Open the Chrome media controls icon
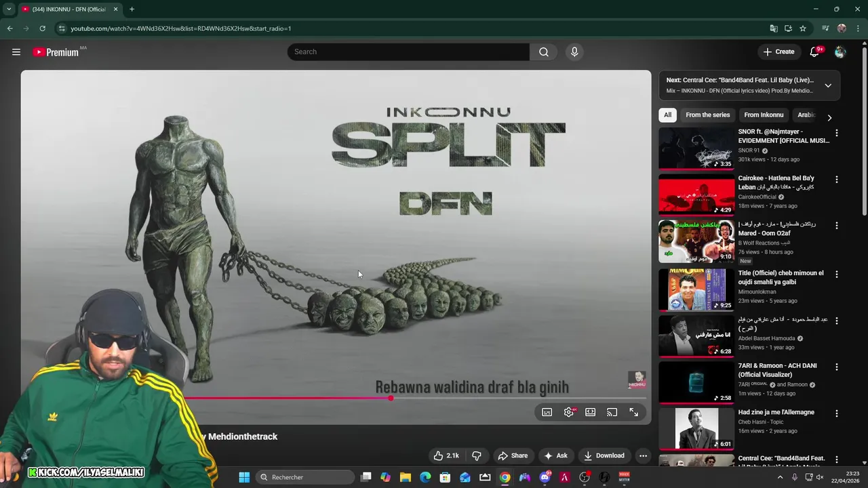This screenshot has height=488, width=868. (x=825, y=28)
